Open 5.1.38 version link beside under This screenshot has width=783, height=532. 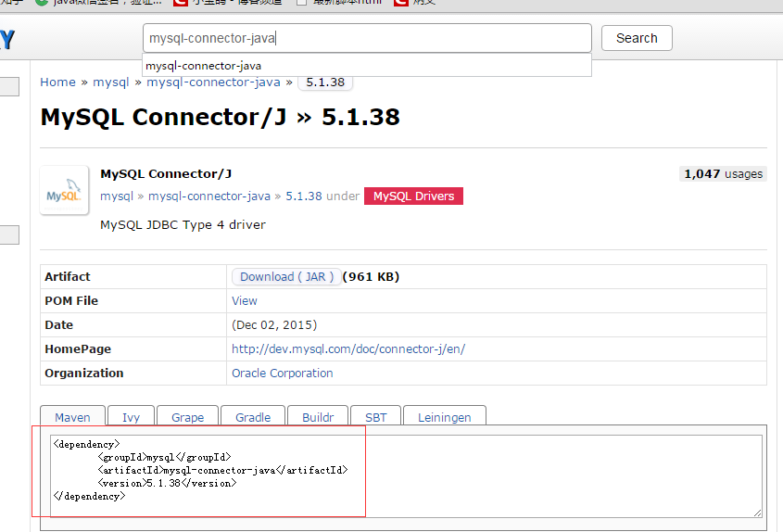coord(304,196)
